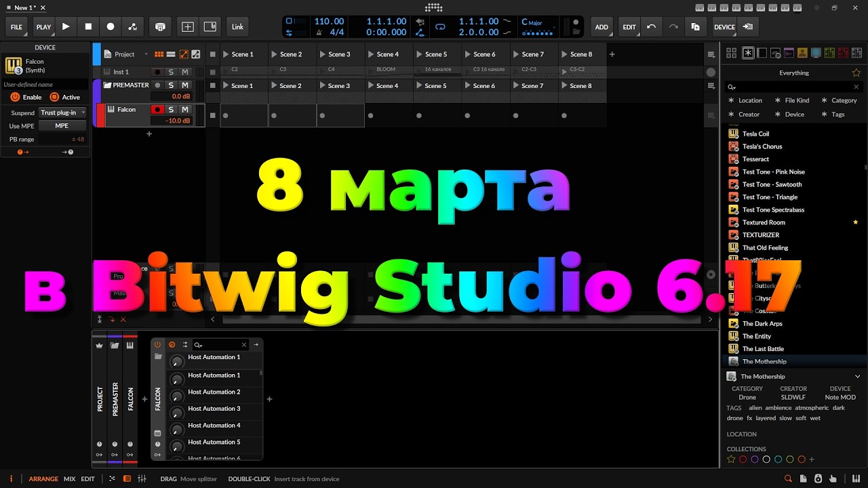Click the duplicate icon next to redo
Screen dimensions: 868x488
[x=696, y=26]
